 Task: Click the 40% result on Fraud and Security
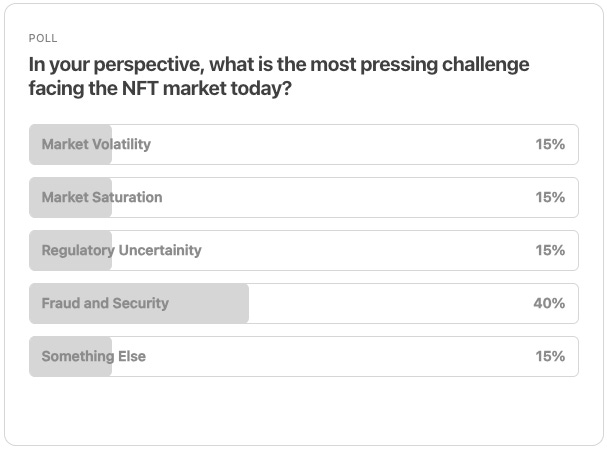(x=549, y=303)
